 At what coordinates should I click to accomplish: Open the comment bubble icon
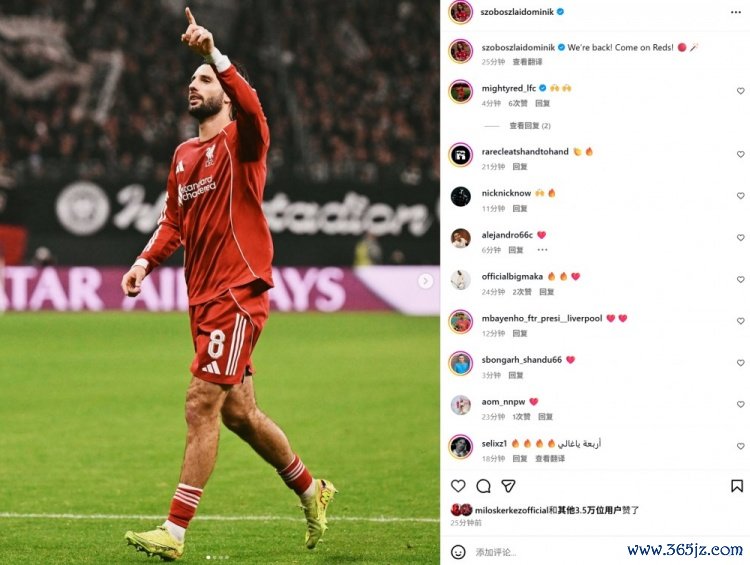point(483,486)
